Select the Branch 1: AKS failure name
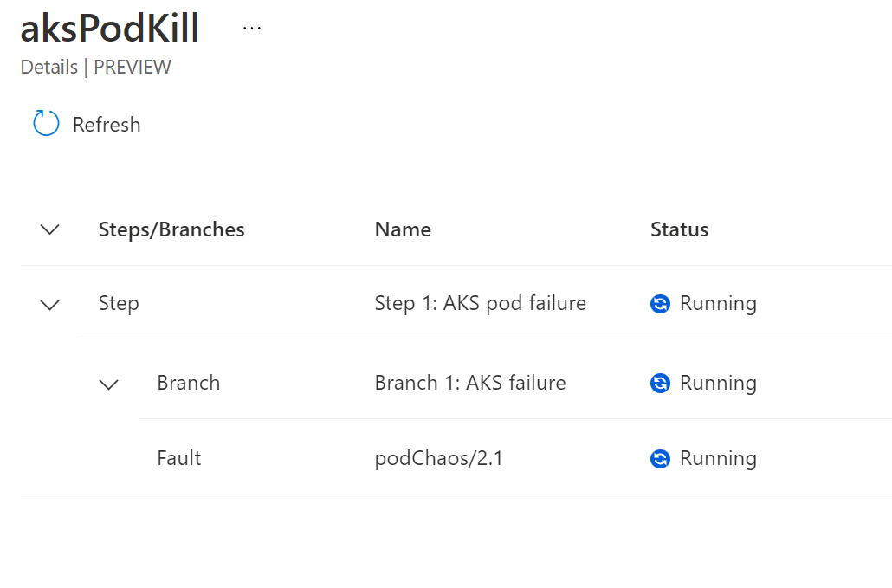 point(470,384)
